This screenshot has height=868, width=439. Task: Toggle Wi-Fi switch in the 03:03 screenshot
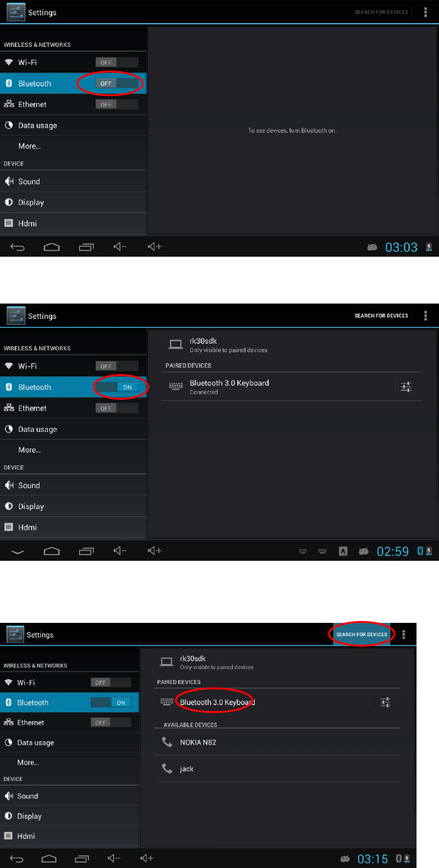coord(117,62)
